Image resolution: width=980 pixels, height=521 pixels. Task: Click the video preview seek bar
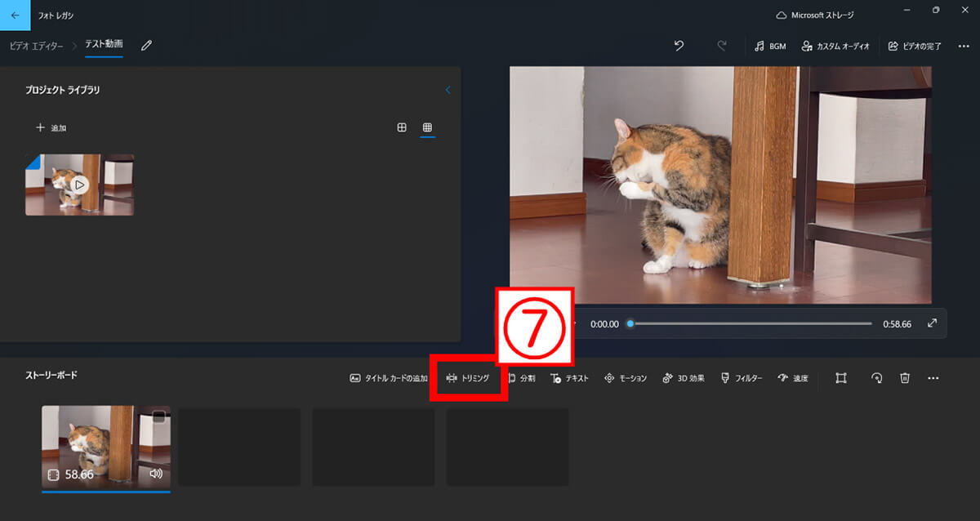pos(751,323)
